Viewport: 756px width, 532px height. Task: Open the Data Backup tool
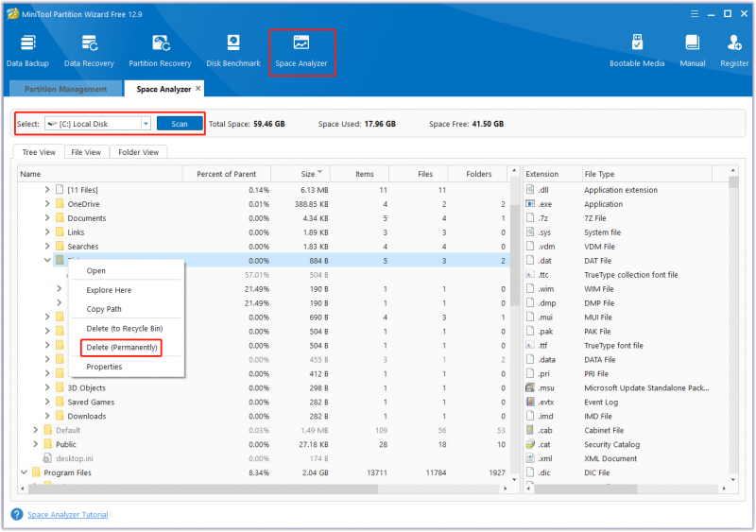[27, 51]
